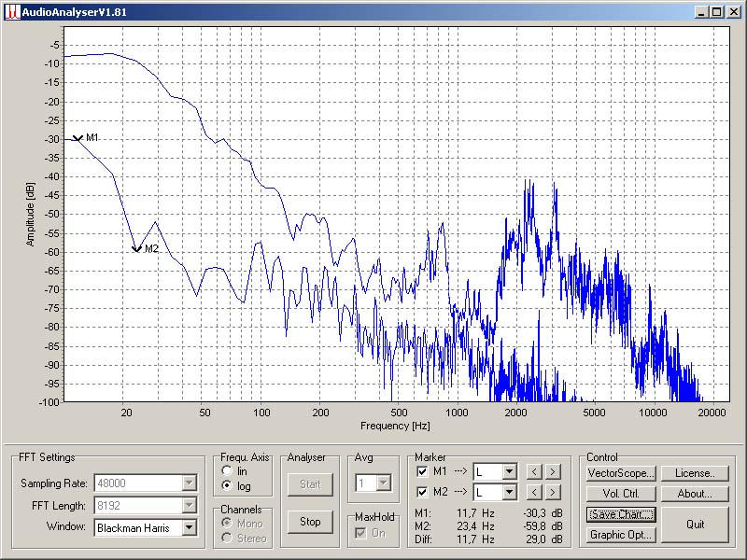747x560 pixels.
Task: Click the M2 value -59,8 dB
Action: click(x=543, y=526)
